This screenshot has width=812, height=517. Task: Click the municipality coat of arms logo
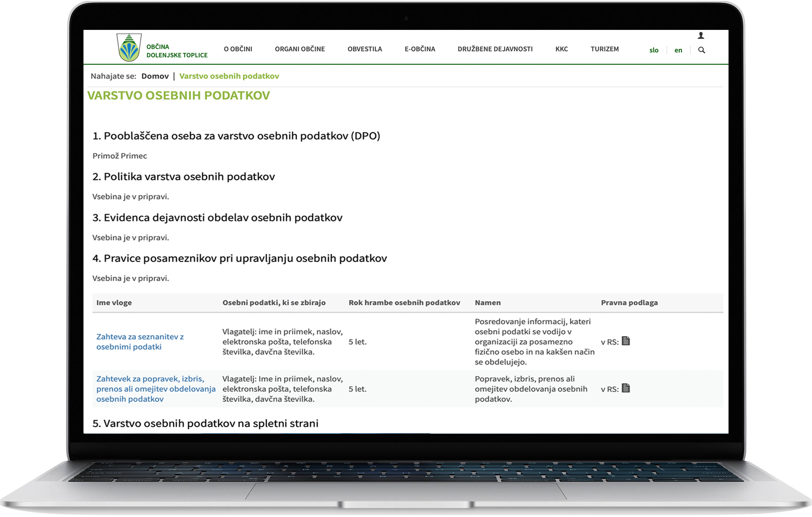tap(129, 47)
